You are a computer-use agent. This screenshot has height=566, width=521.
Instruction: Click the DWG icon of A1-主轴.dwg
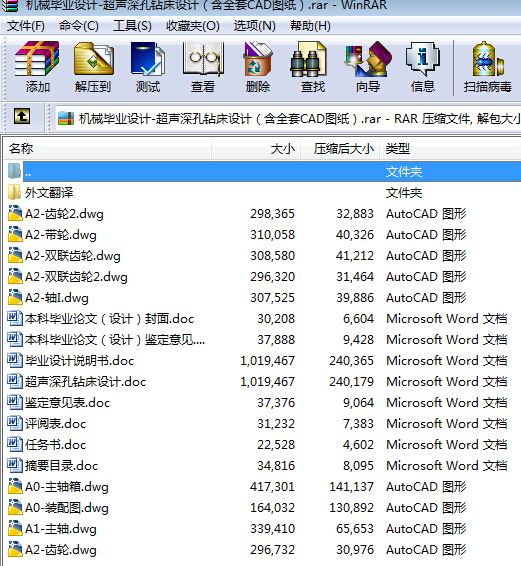pos(15,528)
